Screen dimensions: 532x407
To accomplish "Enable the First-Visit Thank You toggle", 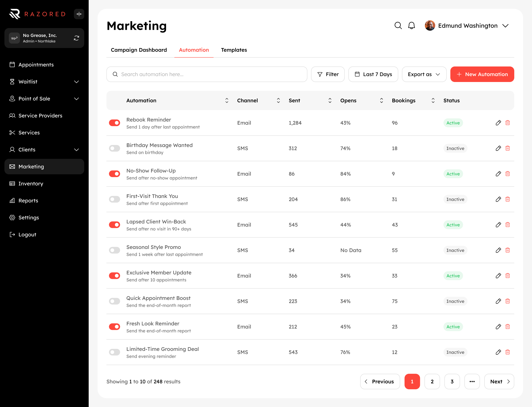I will (115, 199).
